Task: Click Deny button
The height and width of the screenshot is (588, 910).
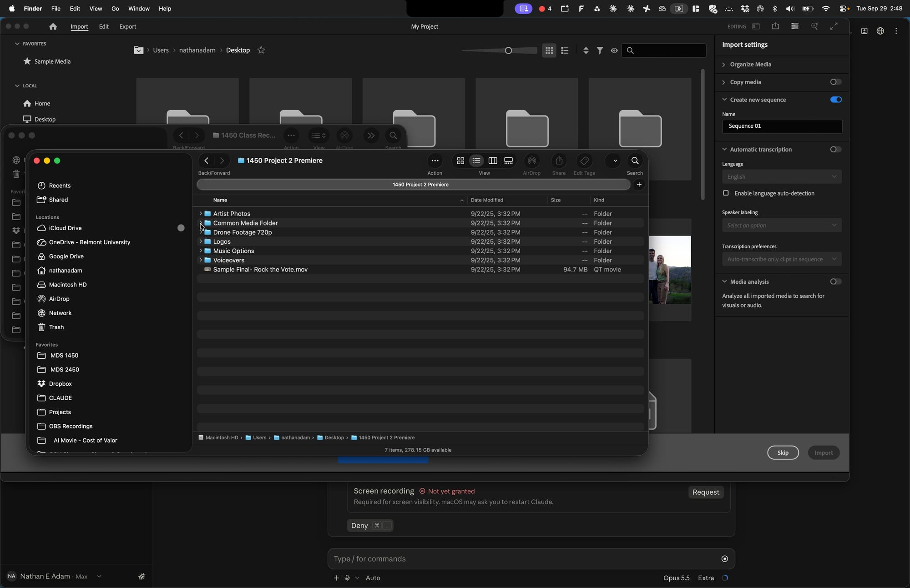Action: tap(369, 526)
